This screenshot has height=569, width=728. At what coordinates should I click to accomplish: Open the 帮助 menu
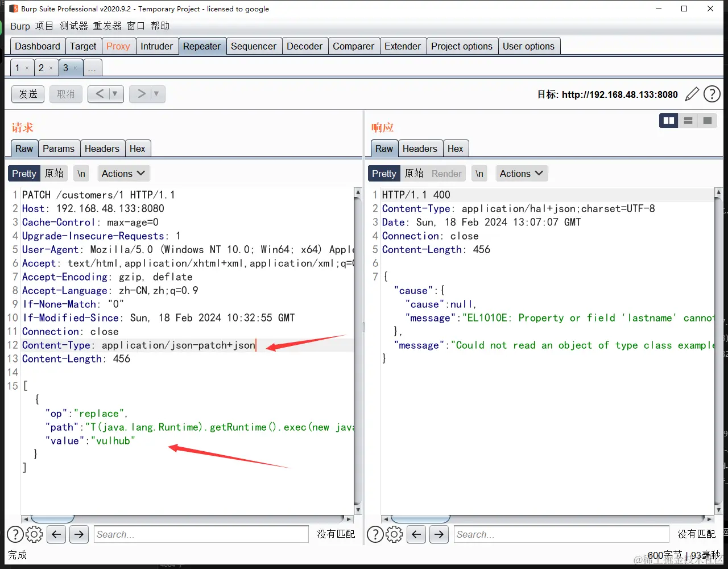click(x=160, y=26)
